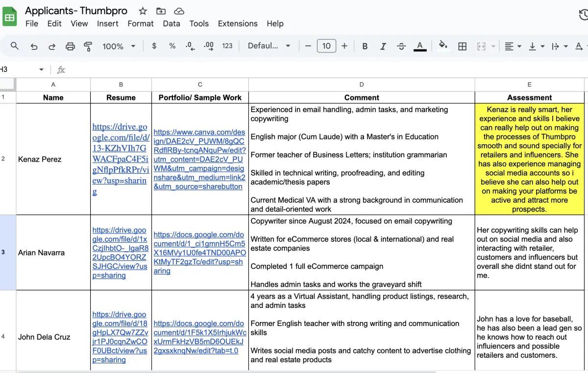Select the paint format roller tool
Image resolution: width=588 pixels, height=373 pixels.
(88, 46)
